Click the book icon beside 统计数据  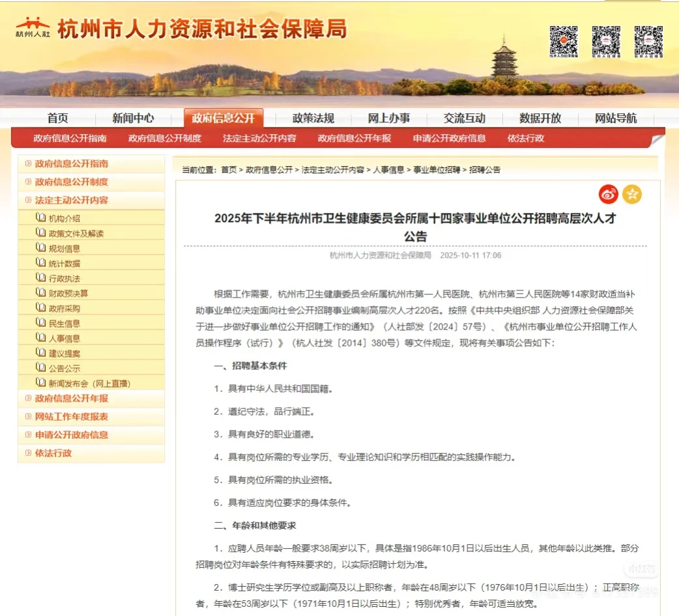click(x=40, y=262)
